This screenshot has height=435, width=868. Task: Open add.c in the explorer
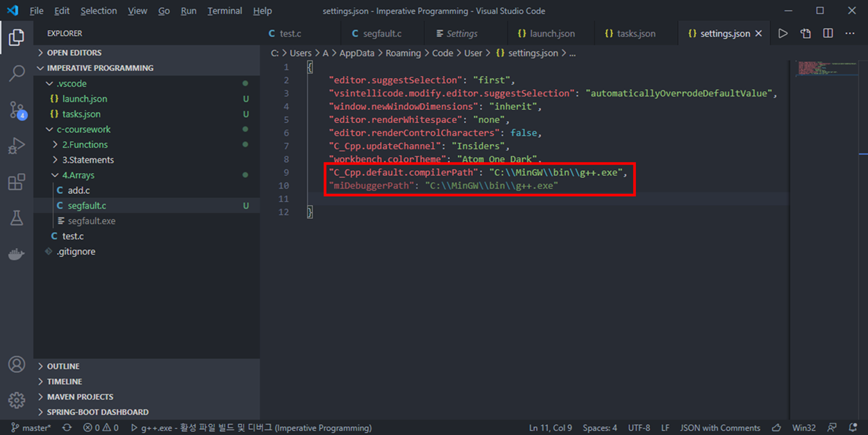pyautogui.click(x=147, y=190)
